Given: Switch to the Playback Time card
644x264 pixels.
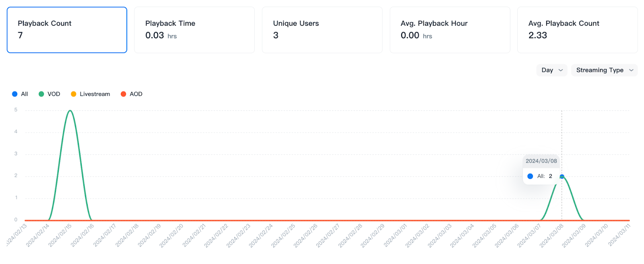Looking at the screenshot, I should pyautogui.click(x=194, y=30).
